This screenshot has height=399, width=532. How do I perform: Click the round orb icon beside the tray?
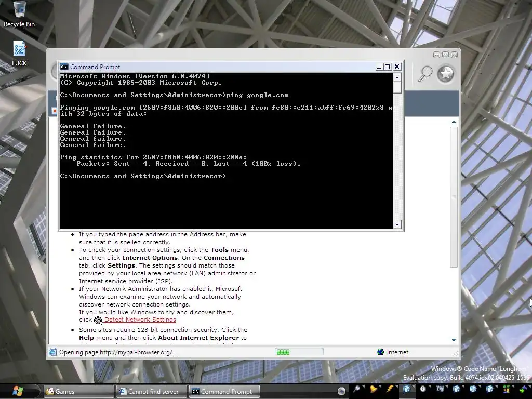point(342,391)
